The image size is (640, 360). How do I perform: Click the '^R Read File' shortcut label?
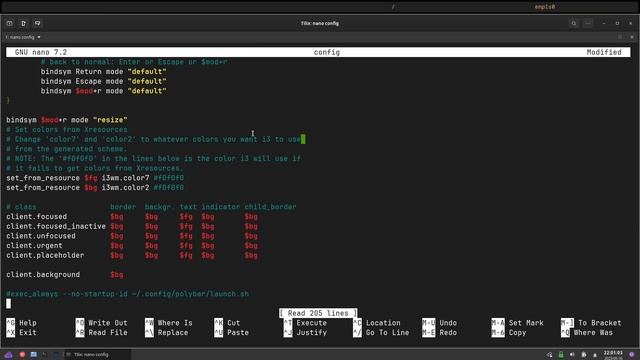102,333
